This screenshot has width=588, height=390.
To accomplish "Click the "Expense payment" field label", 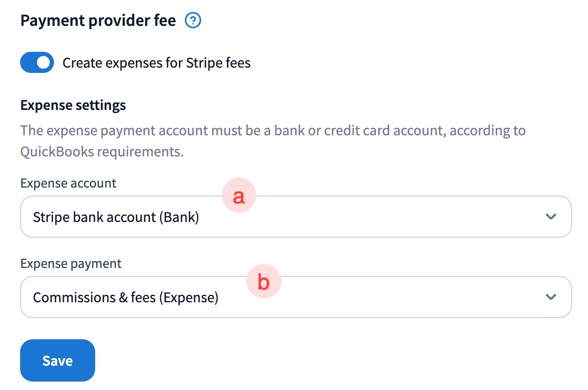I will (x=71, y=263).
